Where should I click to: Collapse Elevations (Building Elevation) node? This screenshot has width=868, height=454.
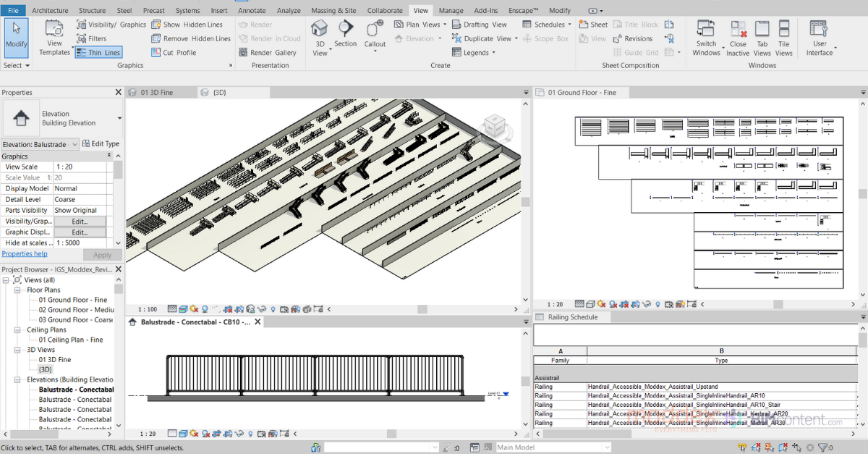pos(18,379)
